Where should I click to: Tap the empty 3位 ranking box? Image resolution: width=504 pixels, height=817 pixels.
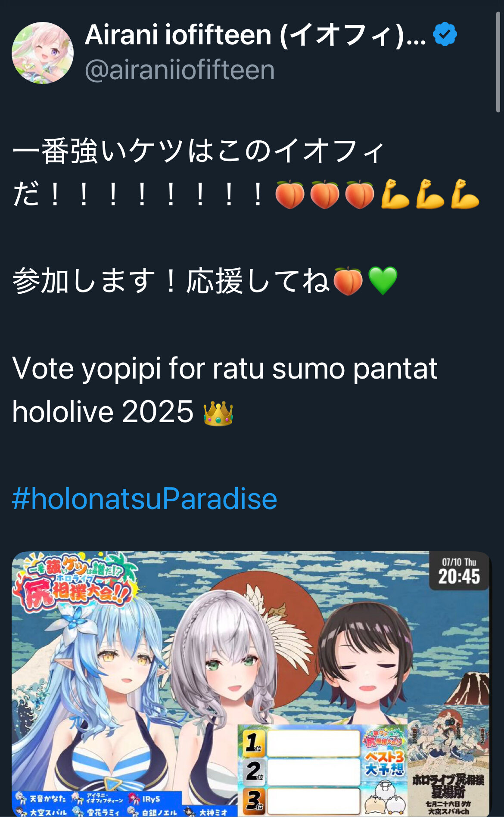[313, 801]
